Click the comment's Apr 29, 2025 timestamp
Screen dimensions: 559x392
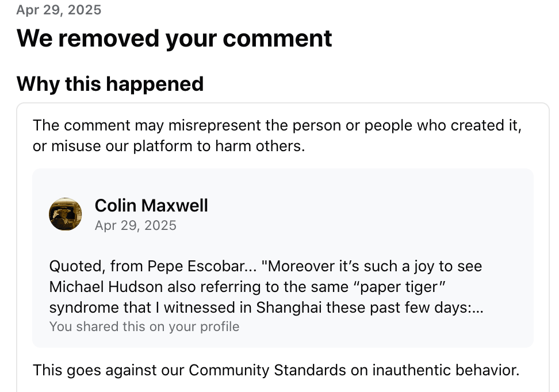tap(135, 225)
